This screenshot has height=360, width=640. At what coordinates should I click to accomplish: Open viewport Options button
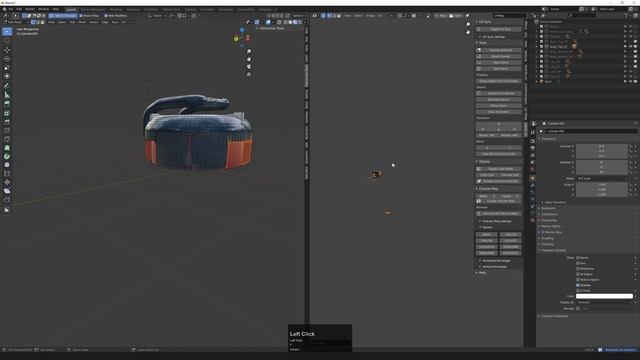[x=298, y=16]
